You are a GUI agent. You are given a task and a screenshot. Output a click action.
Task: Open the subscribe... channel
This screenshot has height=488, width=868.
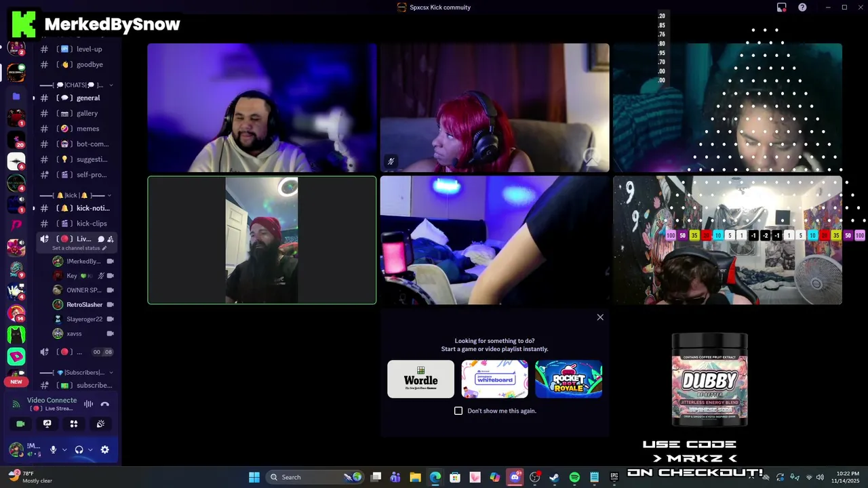click(x=76, y=385)
